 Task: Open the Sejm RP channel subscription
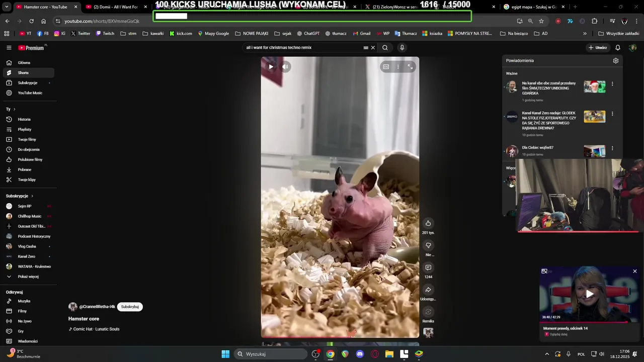coord(29,206)
